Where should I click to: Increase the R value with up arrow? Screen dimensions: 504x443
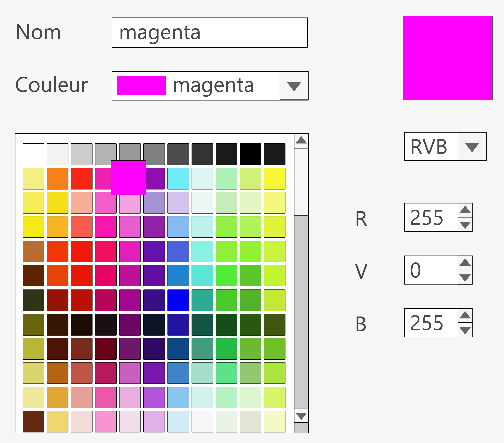pos(465,210)
